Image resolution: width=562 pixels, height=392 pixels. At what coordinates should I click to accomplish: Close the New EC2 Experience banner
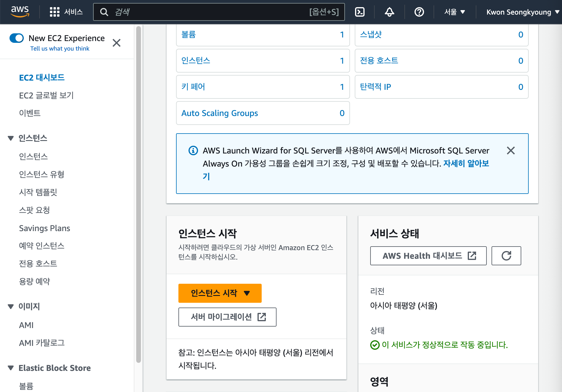(117, 43)
